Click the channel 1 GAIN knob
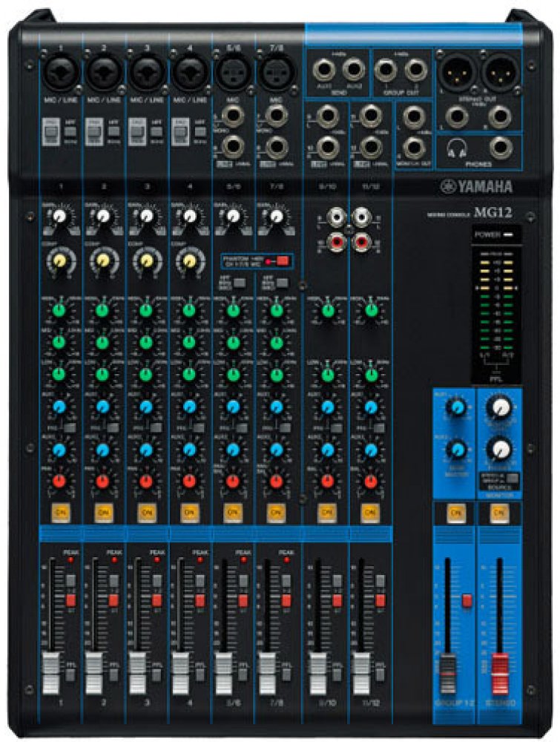 (60, 216)
